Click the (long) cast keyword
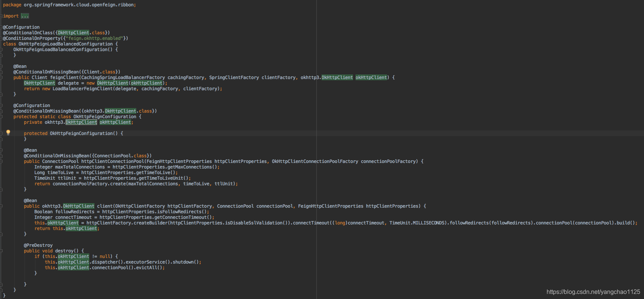Image resolution: width=644 pixels, height=299 pixels. (x=340, y=223)
